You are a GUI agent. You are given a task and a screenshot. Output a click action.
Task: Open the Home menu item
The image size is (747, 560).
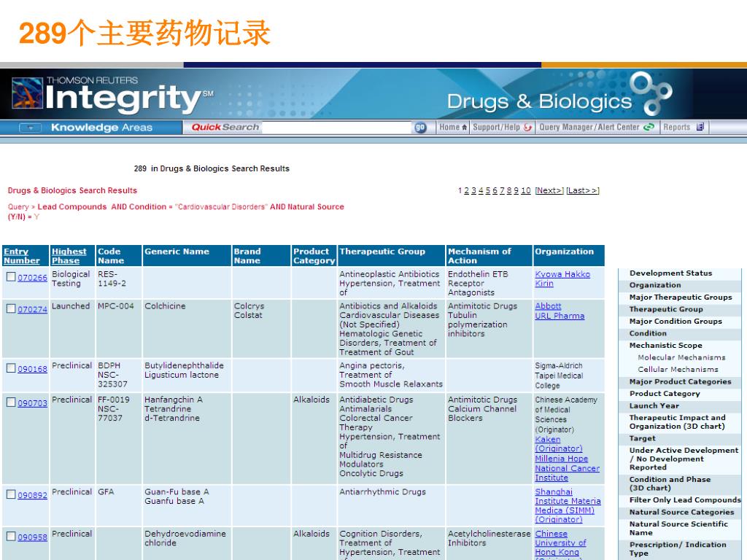453,127
